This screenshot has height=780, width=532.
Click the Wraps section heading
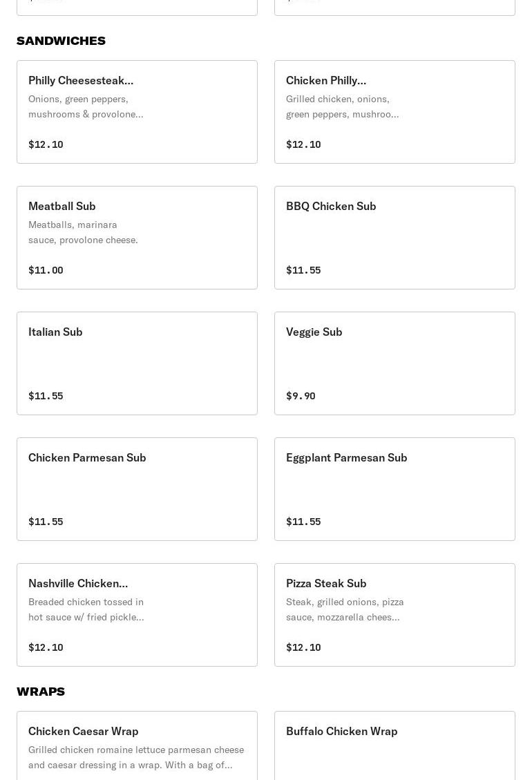[41, 692]
